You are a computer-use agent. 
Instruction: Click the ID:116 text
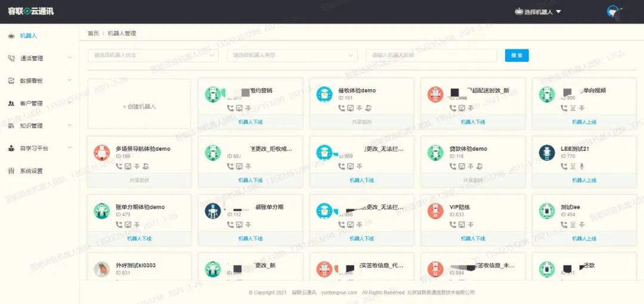tap(457, 156)
